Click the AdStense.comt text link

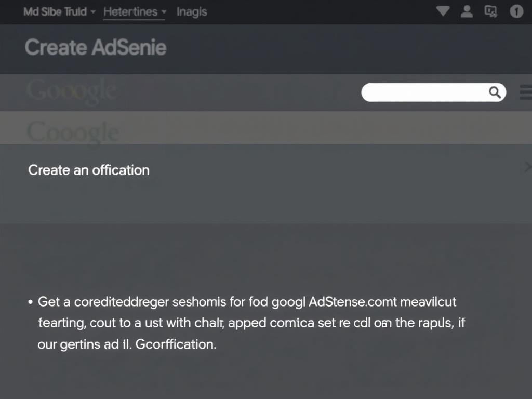[x=353, y=301]
